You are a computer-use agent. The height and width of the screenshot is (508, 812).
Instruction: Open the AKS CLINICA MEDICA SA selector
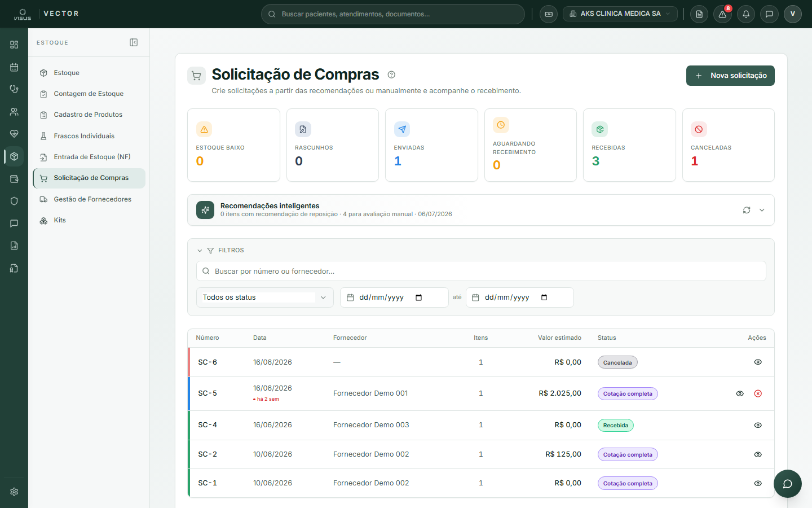[620, 14]
